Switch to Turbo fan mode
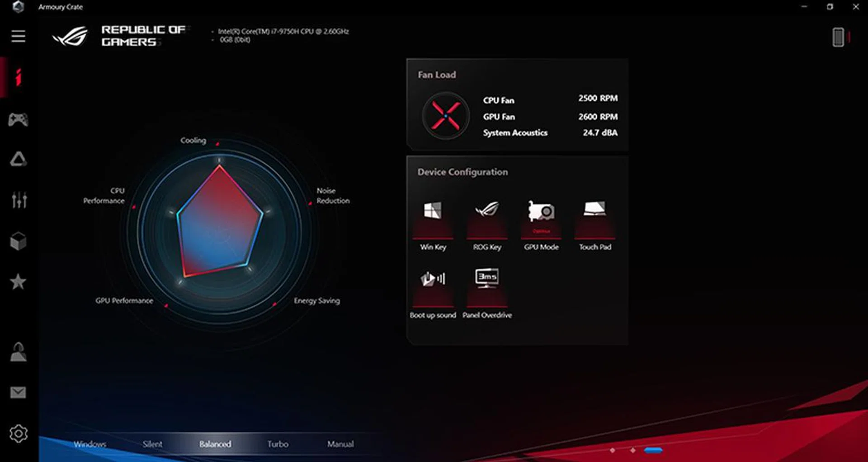 (278, 444)
